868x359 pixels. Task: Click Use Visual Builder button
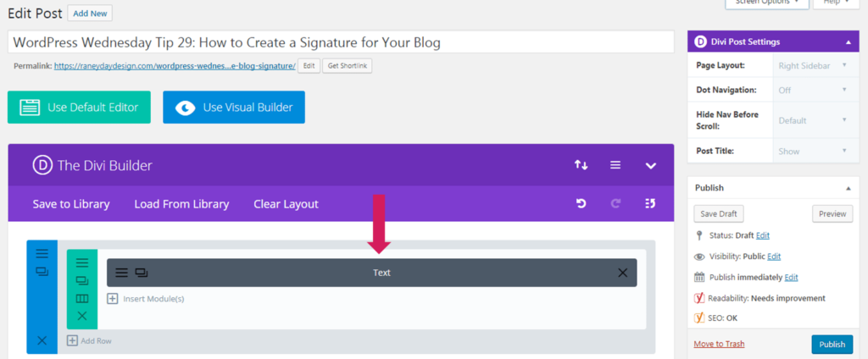click(234, 108)
